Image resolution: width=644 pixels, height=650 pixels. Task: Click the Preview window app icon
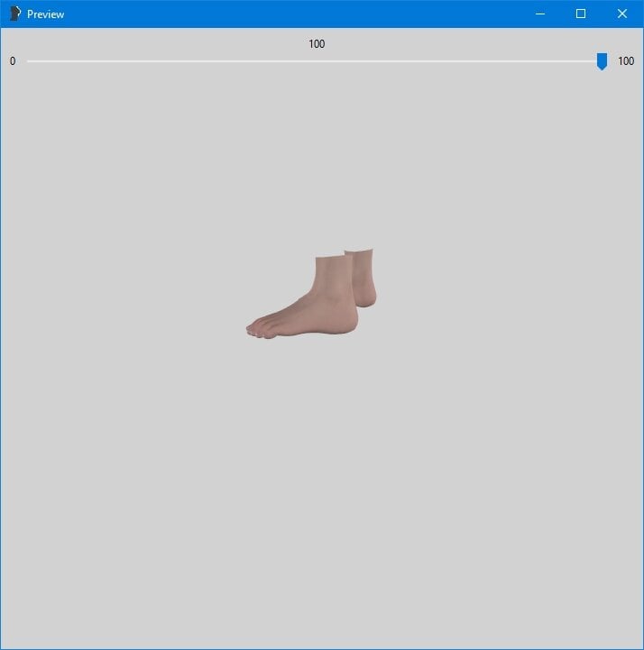coord(15,14)
